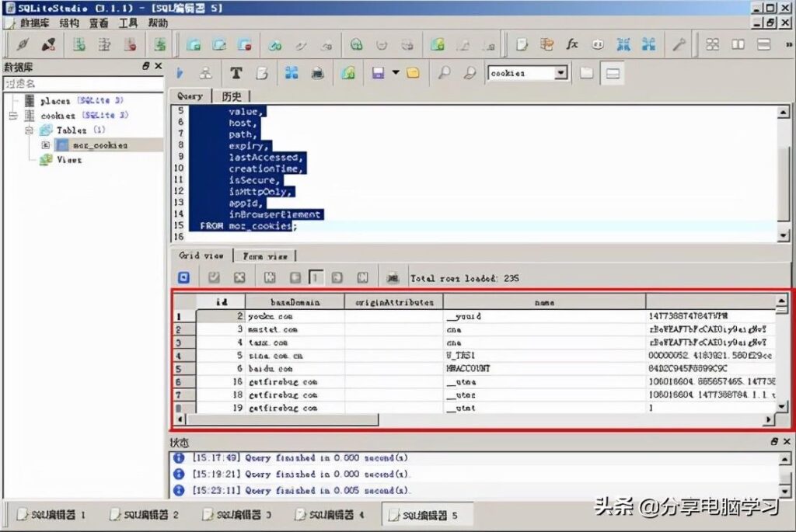Viewport: 796px width, 532px height.
Task: Click the results page number field
Action: [x=316, y=277]
